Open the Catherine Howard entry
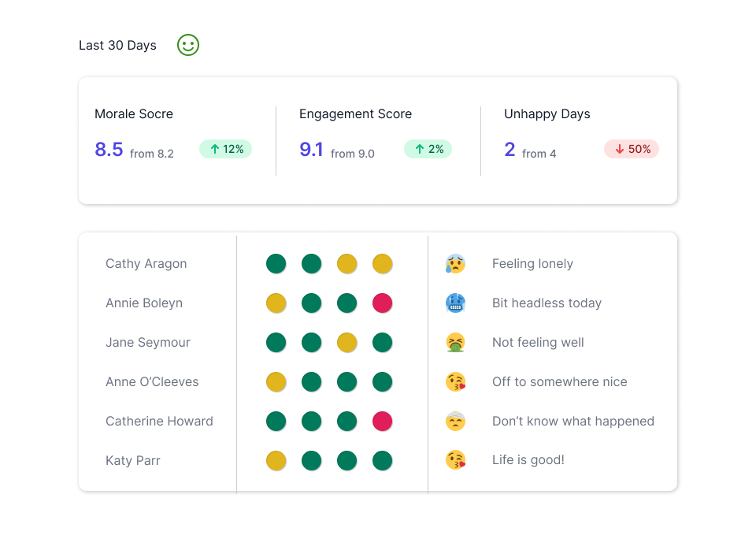This screenshot has height=550, width=756. coord(159,422)
